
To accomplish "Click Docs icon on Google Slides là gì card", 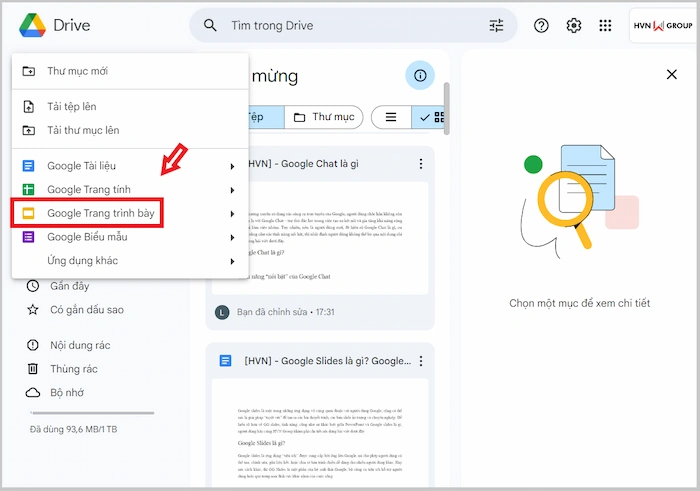I will tap(225, 361).
